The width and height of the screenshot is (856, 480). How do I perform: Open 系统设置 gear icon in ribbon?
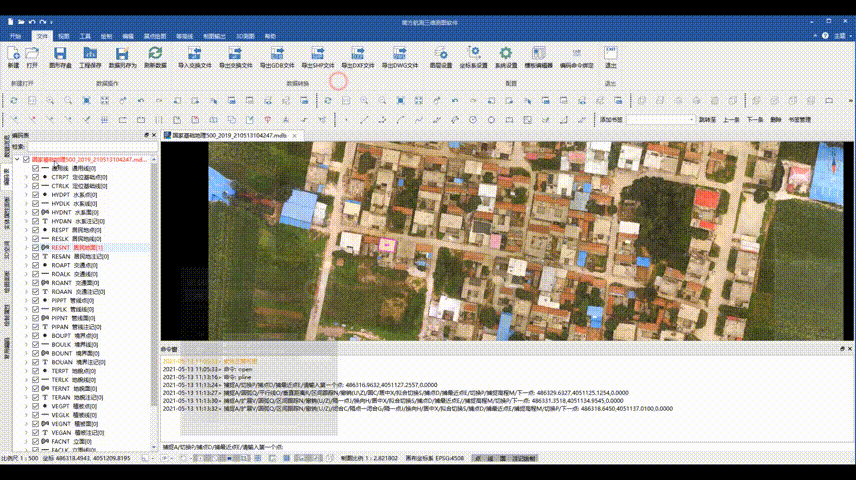pyautogui.click(x=506, y=54)
